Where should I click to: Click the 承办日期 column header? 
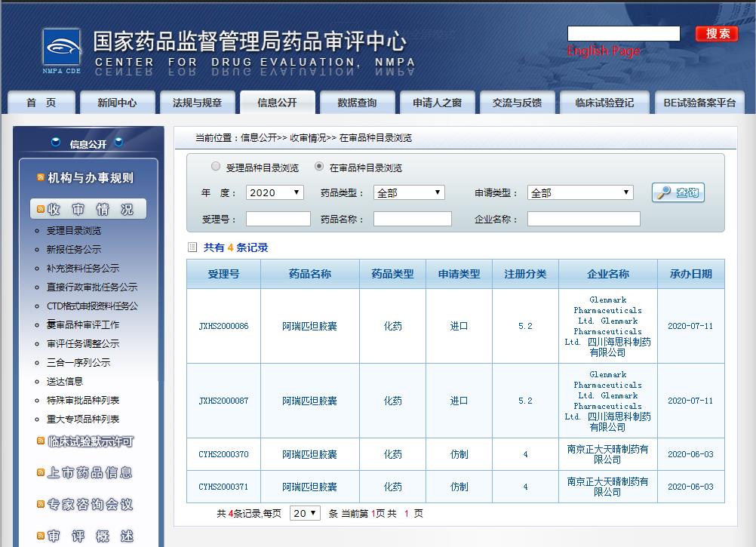[x=691, y=274]
